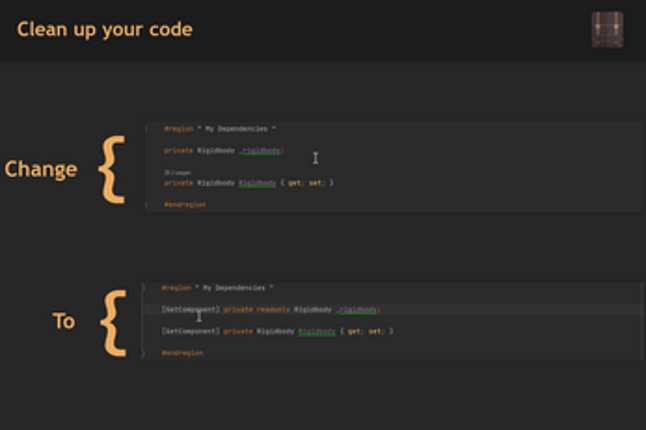The width and height of the screenshot is (646, 430).
Task: Click the Rigidbody property name in the top snippet
Action: [x=257, y=183]
